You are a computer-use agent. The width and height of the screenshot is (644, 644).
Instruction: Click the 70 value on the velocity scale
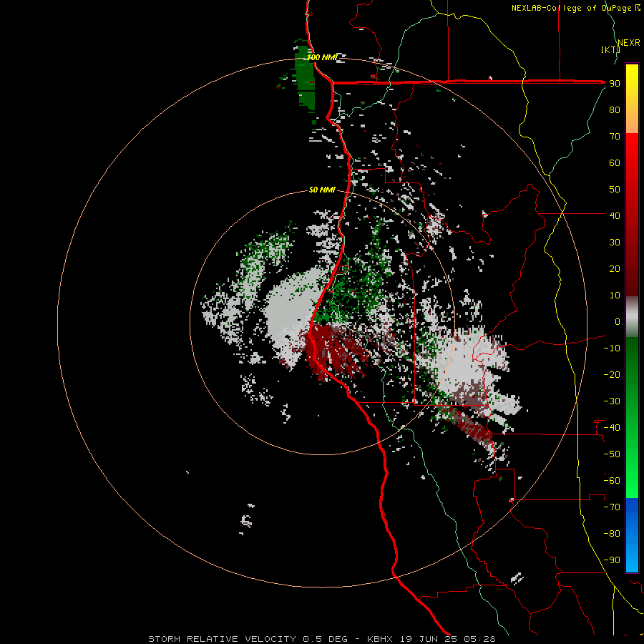[x=615, y=137]
